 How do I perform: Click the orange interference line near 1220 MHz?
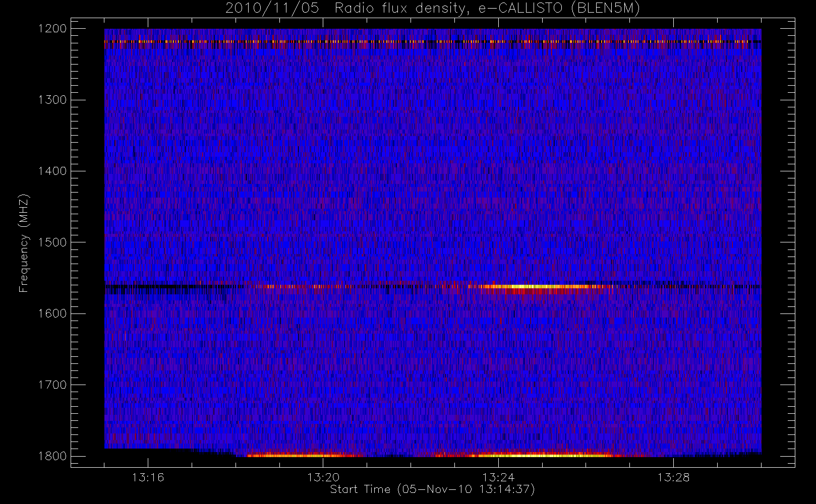coord(433,41)
